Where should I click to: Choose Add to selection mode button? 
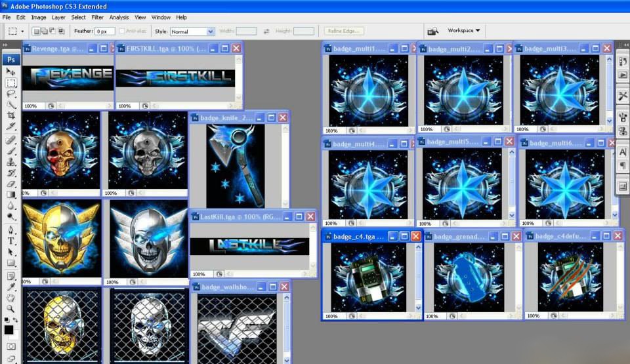[44, 31]
